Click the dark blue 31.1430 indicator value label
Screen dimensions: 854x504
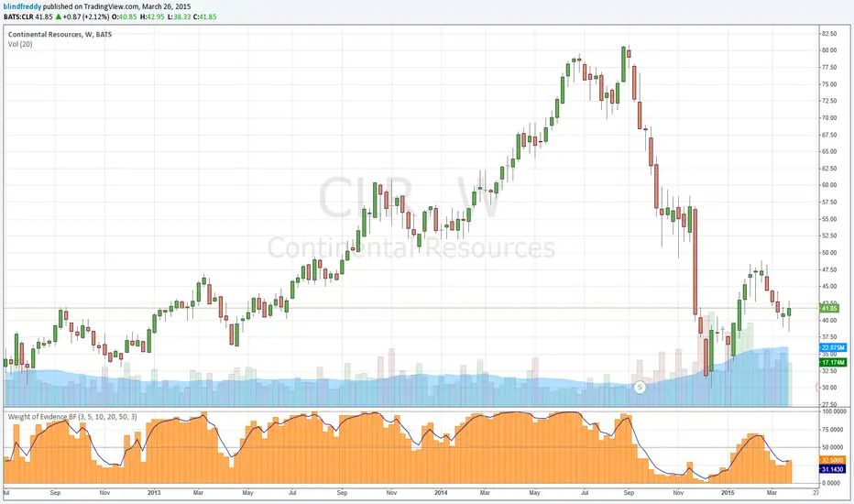tap(832, 469)
